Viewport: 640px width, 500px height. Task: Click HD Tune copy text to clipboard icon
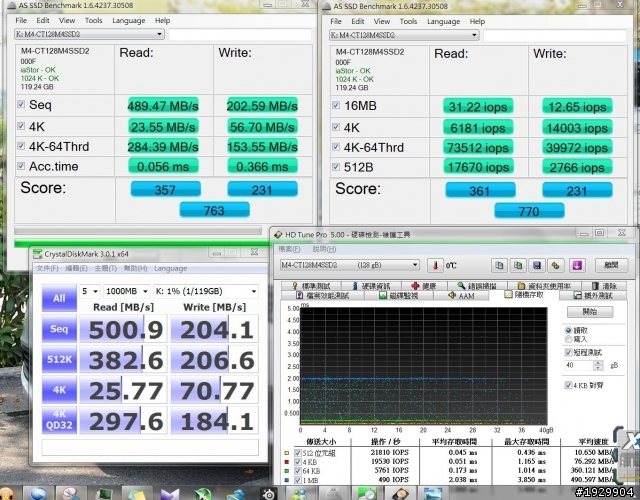(499, 266)
